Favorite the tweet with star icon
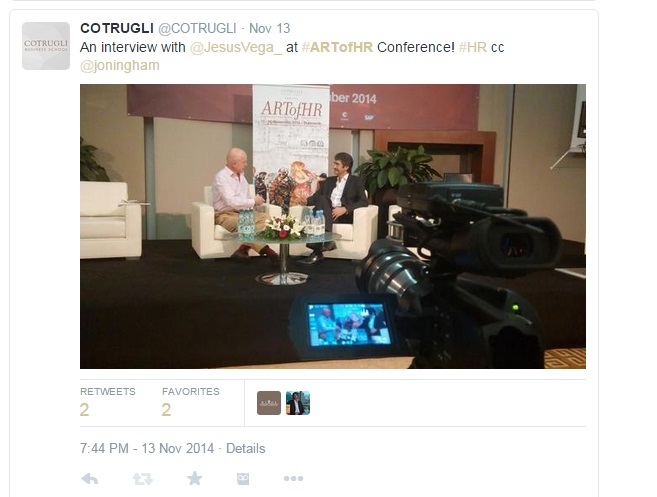The height and width of the screenshot is (497, 657). tap(194, 478)
